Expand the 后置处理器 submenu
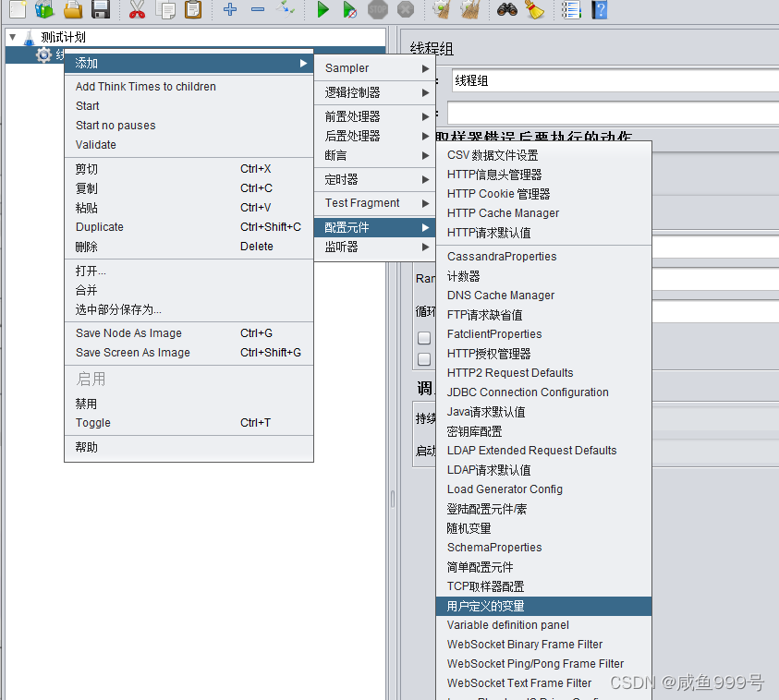 (375, 136)
